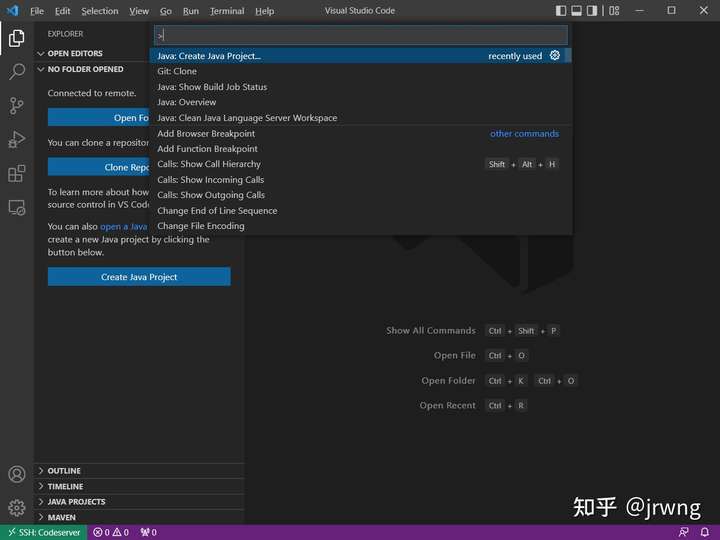Click the open a Java link
720x540 pixels.
124,226
